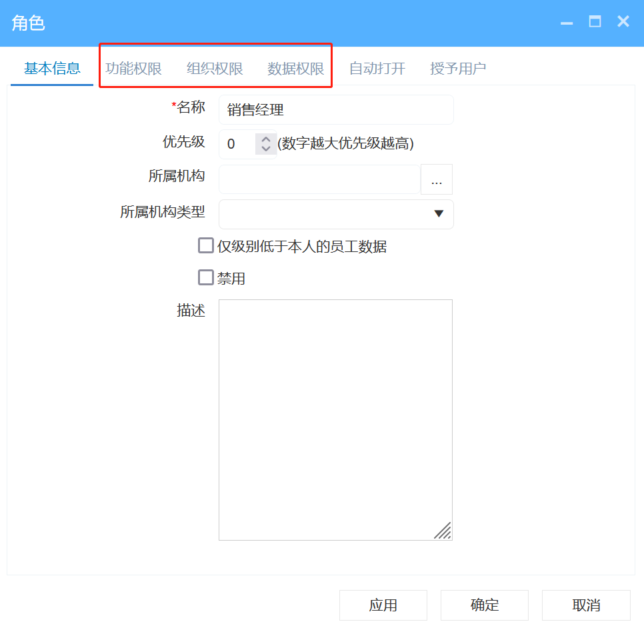Open the organization picker with the ellipsis button

437,179
